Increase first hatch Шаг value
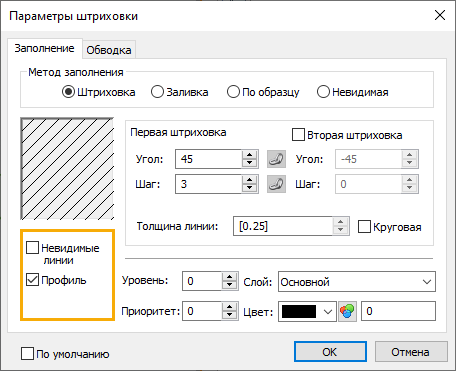Screen dimensions: 456x371 click(x=250, y=180)
